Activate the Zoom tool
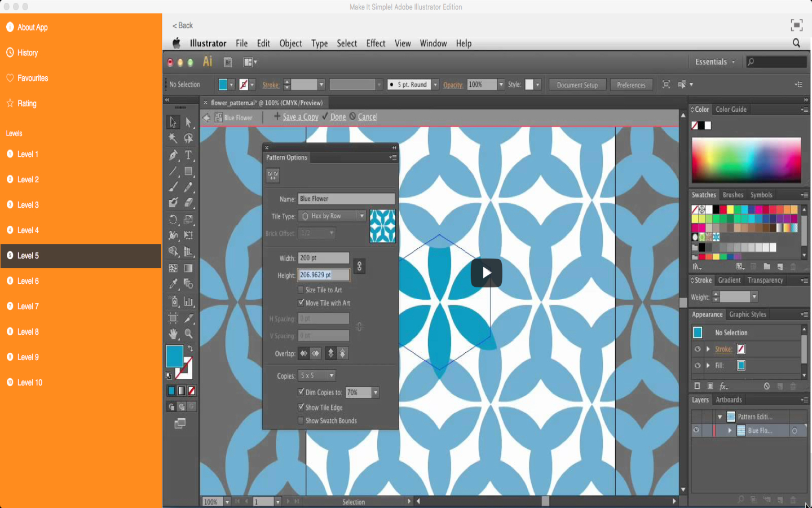This screenshot has height=508, width=812. point(188,334)
